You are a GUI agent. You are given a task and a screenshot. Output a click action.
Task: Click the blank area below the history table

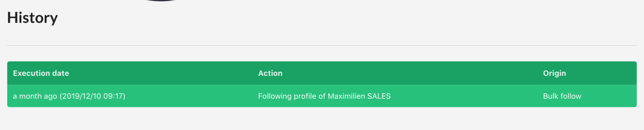point(322,119)
